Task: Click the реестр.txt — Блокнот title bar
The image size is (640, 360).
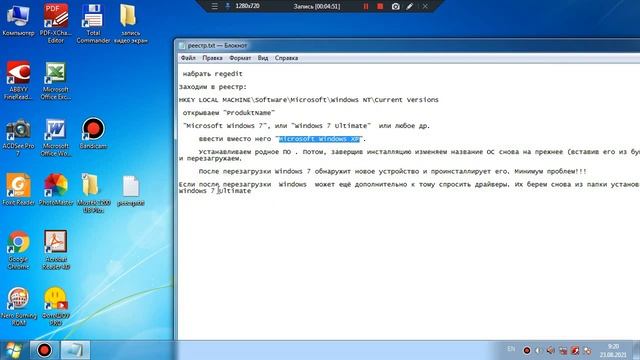Action: coord(408,45)
